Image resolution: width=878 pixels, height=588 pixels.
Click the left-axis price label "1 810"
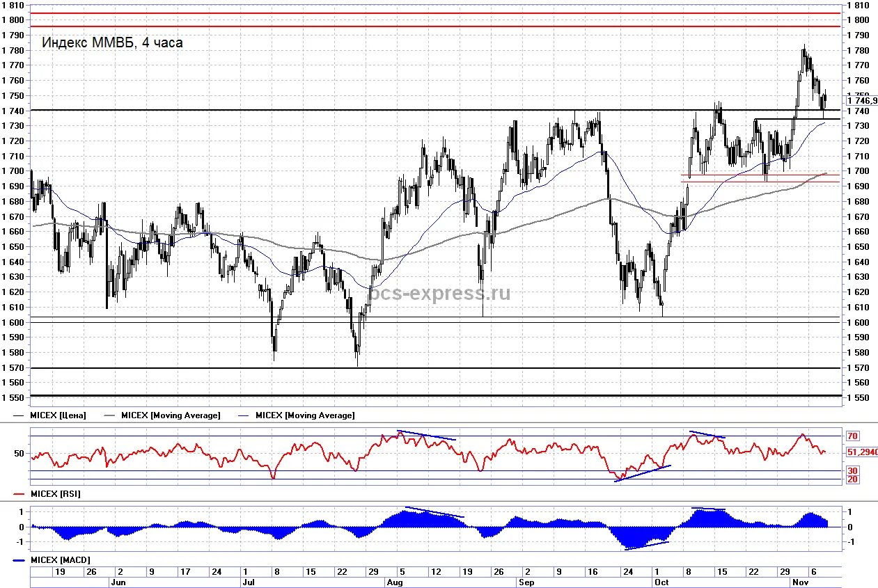click(13, 5)
